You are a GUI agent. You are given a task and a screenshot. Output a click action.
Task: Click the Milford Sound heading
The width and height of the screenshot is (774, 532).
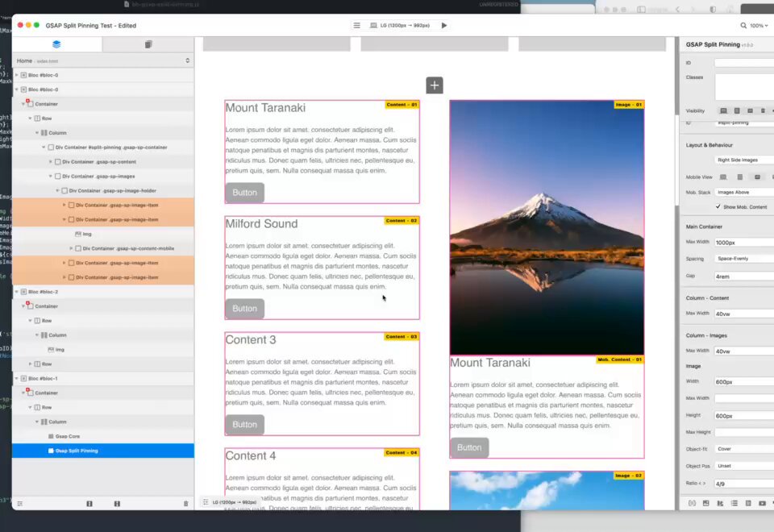(x=261, y=224)
